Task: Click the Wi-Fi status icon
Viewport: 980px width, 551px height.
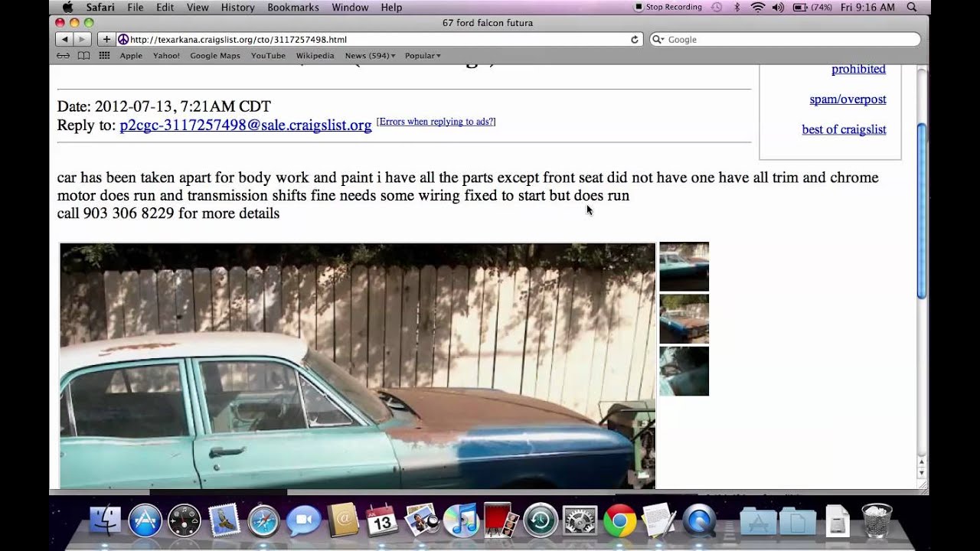Action: (x=758, y=7)
